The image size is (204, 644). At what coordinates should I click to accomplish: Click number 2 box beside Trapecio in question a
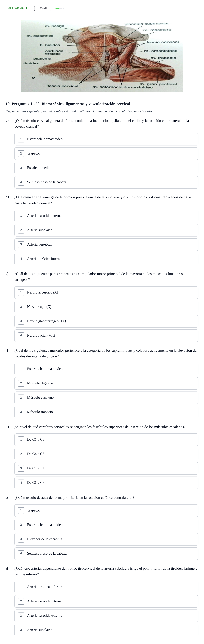(x=21, y=153)
